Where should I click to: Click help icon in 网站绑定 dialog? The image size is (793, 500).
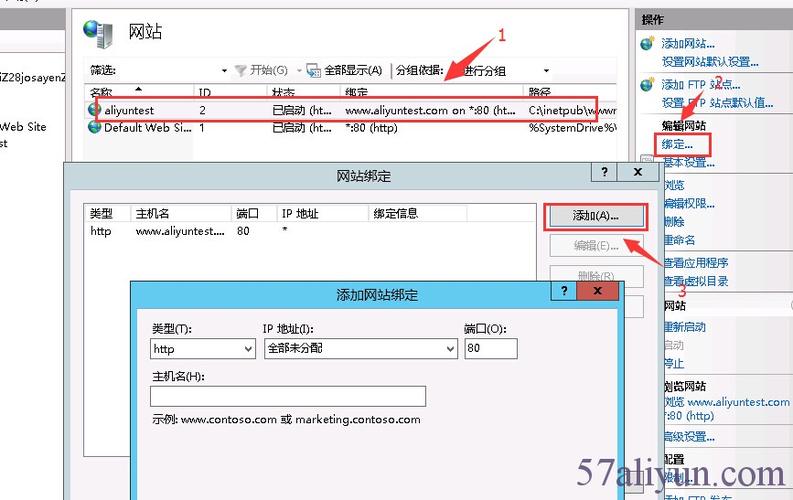604,173
